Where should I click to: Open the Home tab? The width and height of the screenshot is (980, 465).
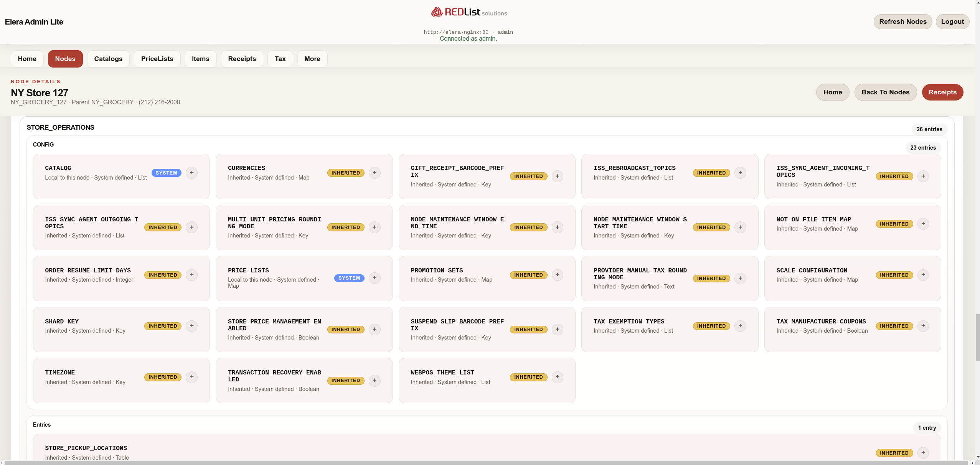click(27, 59)
